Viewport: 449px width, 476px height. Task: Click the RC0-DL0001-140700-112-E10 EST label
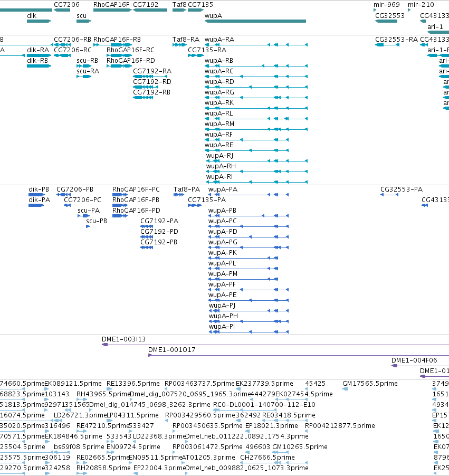pos(264,404)
